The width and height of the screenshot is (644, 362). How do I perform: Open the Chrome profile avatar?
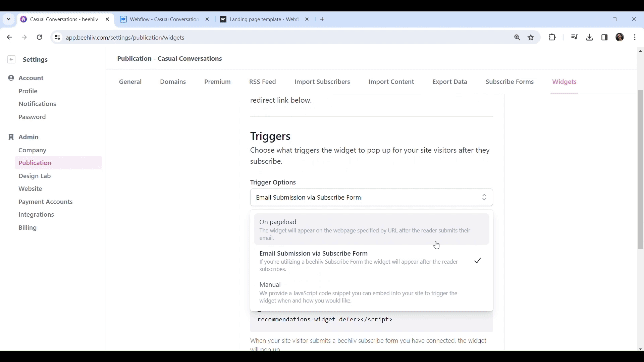(620, 37)
